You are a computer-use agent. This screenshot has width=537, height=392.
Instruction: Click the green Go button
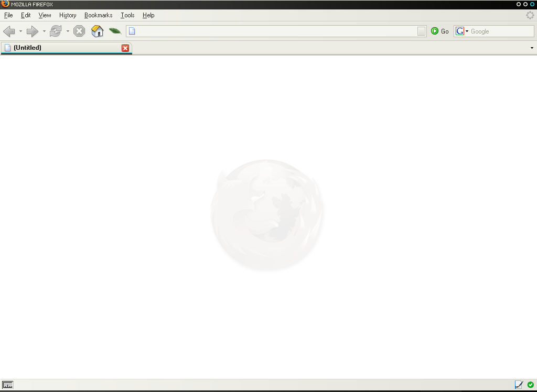(440, 31)
